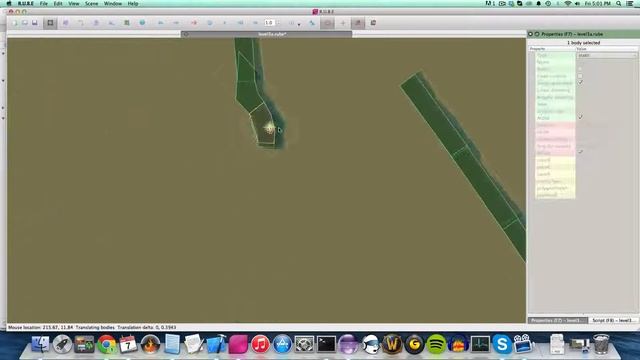Click the 'Translation delta' status bar text

[147, 327]
